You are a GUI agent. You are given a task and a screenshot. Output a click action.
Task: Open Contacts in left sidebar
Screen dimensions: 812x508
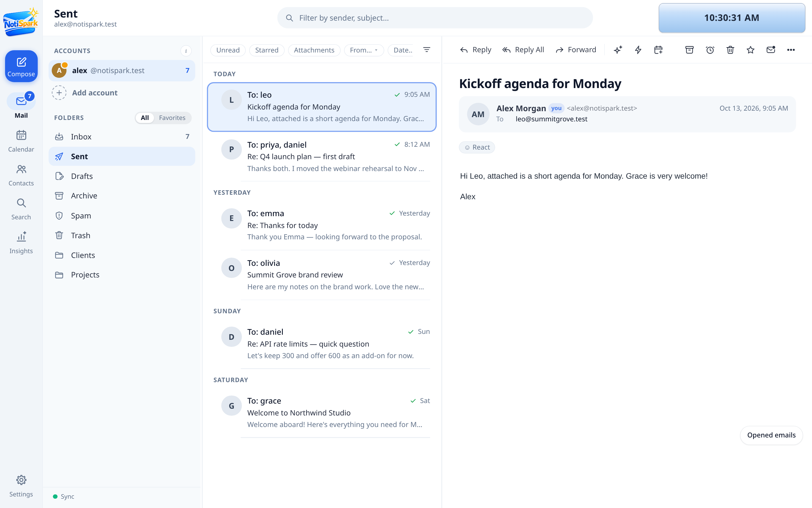tap(21, 175)
